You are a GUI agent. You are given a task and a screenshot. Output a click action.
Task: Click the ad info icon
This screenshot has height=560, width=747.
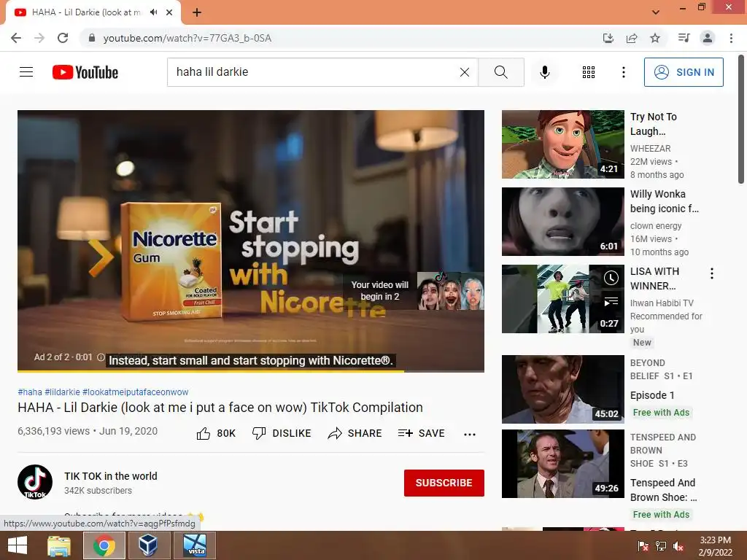point(101,357)
